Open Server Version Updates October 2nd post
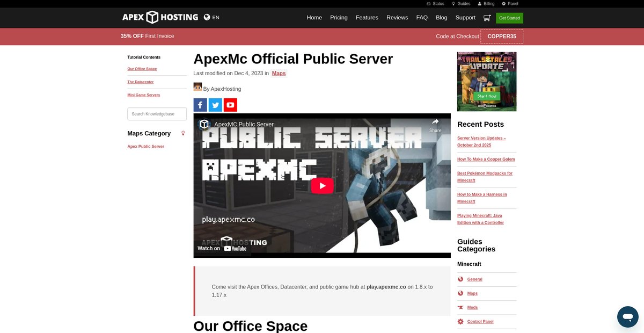Screen dimensions: 644x333 (481, 142)
